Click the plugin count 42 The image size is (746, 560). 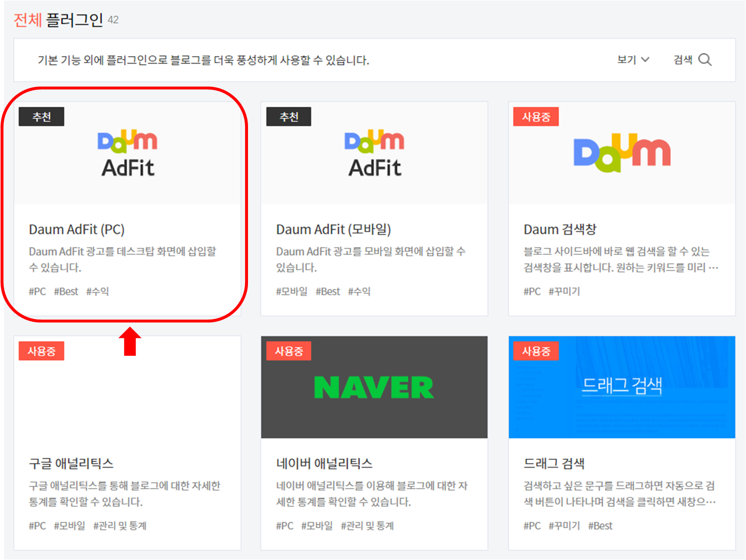click(x=113, y=20)
